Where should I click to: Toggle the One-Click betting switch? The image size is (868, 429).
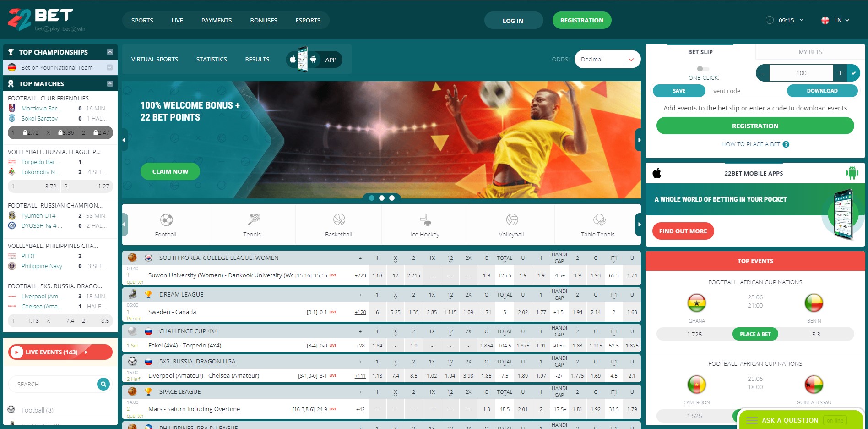(x=703, y=69)
